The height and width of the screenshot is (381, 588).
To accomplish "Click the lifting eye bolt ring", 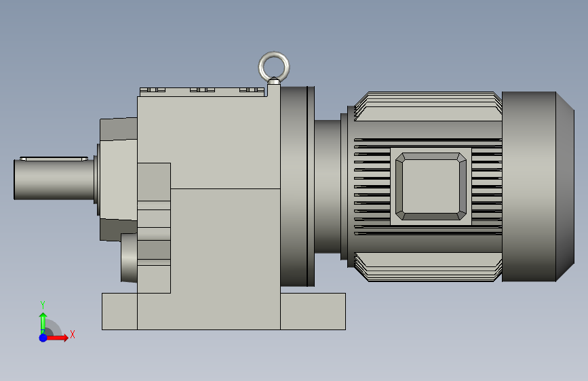I will point(274,67).
